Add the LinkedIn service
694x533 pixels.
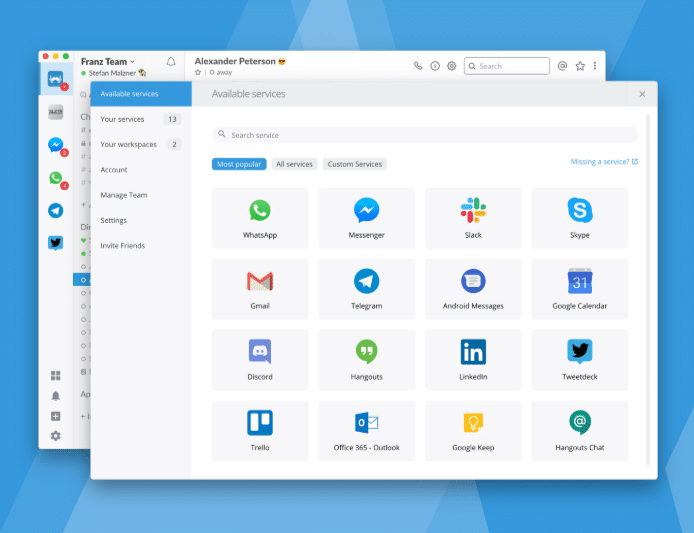pyautogui.click(x=473, y=359)
